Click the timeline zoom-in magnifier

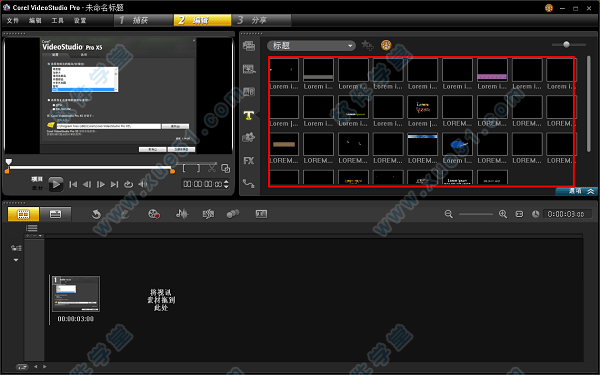503,214
